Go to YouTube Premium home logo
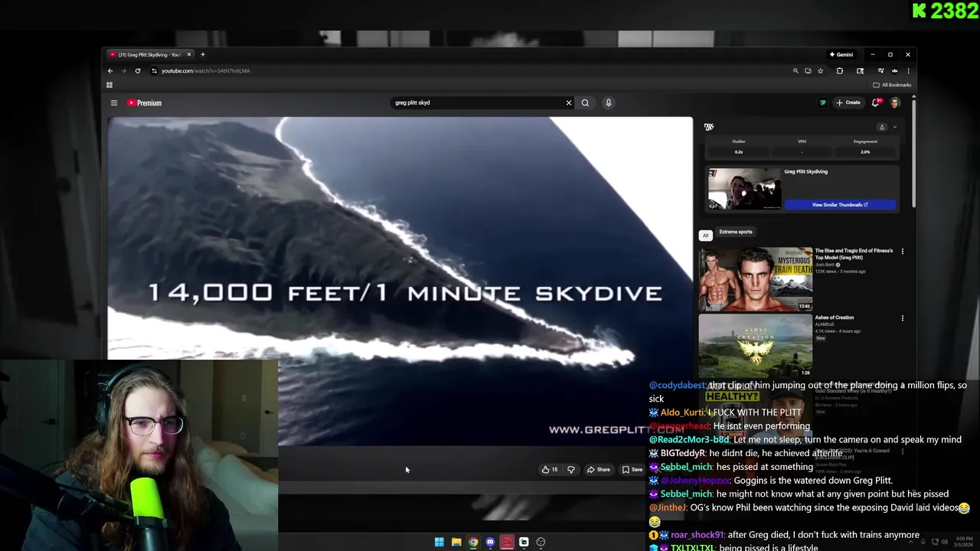980x551 pixels. 144,103
